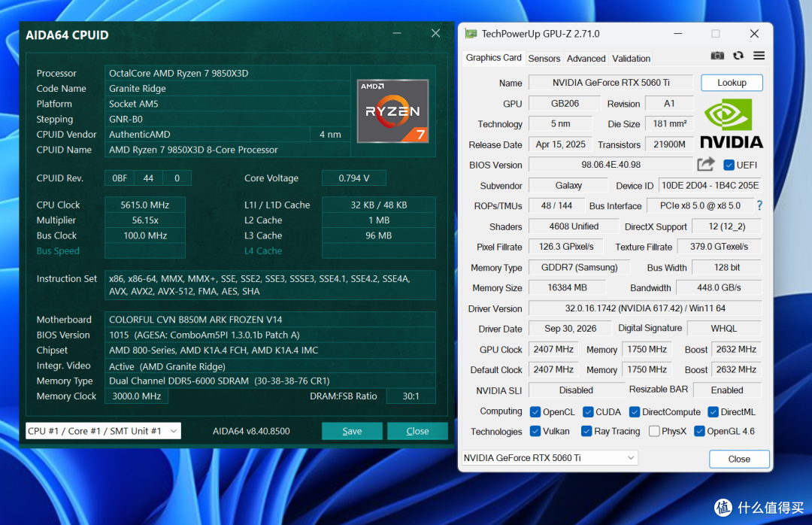812x525 pixels.
Task: Click the Processor name OctalCore AMD Ryzen text
Action: point(179,73)
